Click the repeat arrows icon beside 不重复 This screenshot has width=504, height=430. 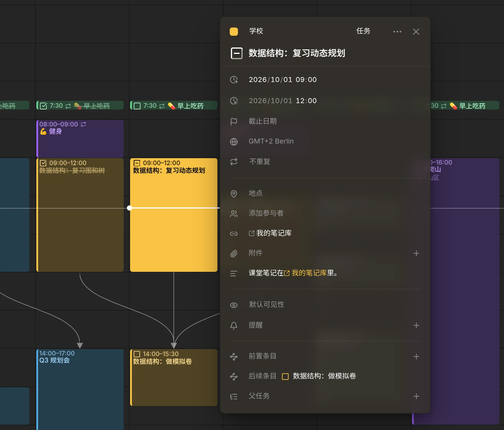click(x=234, y=162)
